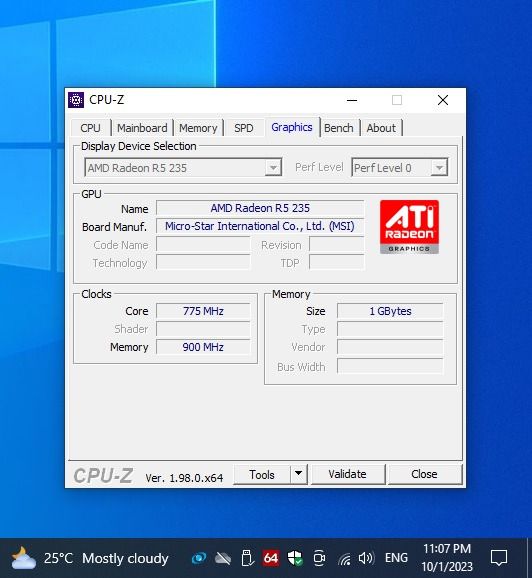Switch to the Mainboard tab
Screen dimensions: 532x578
point(142,128)
